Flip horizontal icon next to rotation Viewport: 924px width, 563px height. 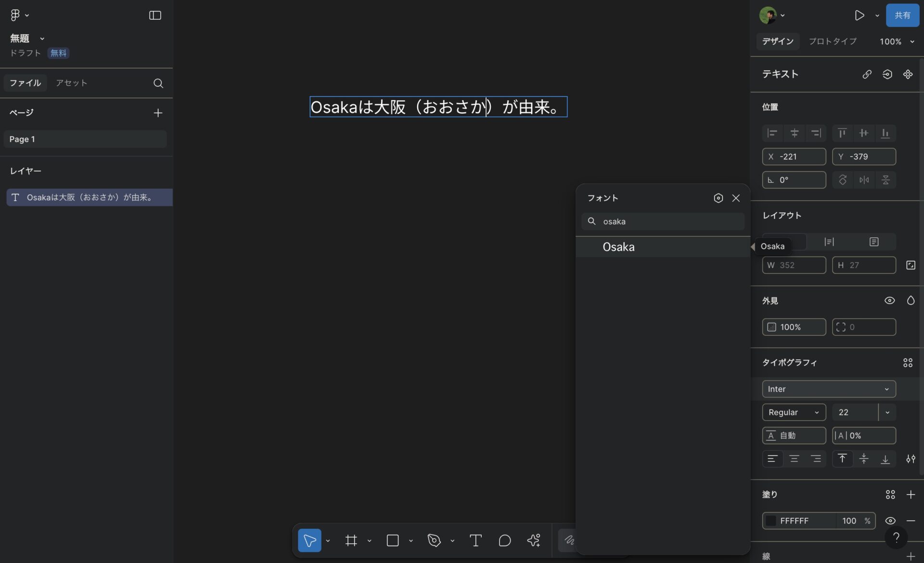pos(864,180)
